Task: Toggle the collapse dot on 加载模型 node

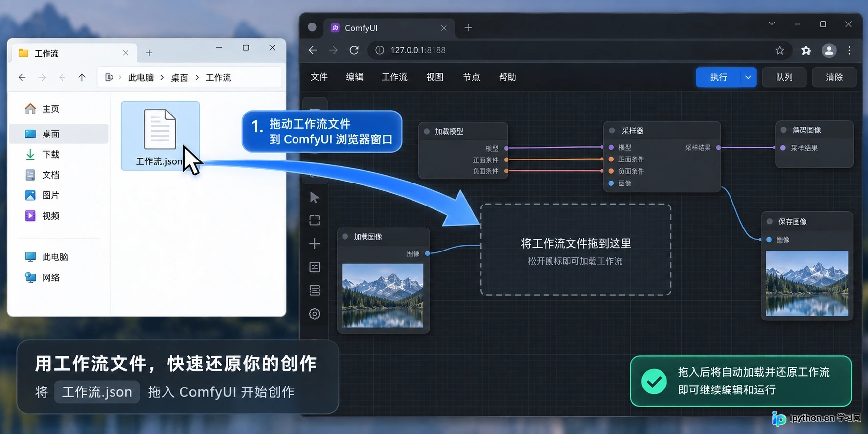Action: pyautogui.click(x=427, y=131)
